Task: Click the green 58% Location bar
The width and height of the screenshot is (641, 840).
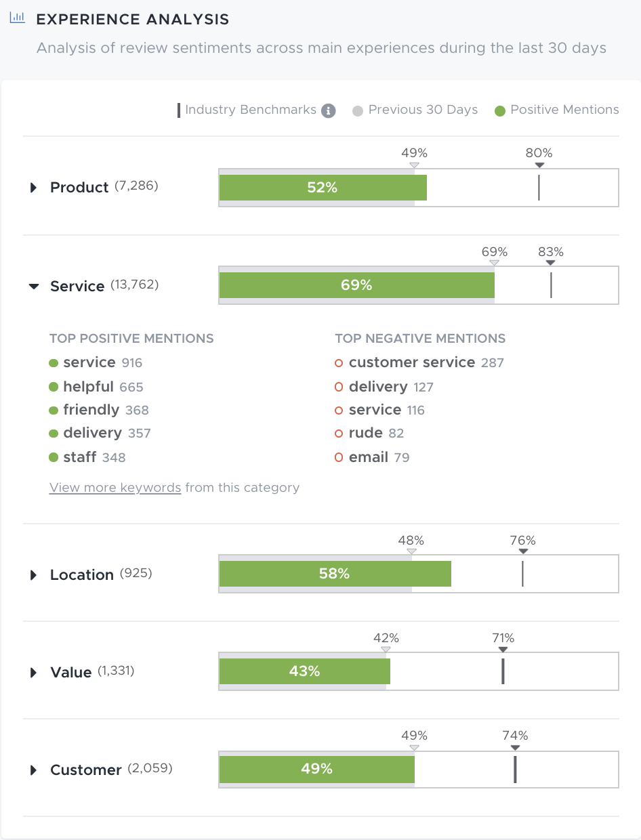Action: click(335, 574)
